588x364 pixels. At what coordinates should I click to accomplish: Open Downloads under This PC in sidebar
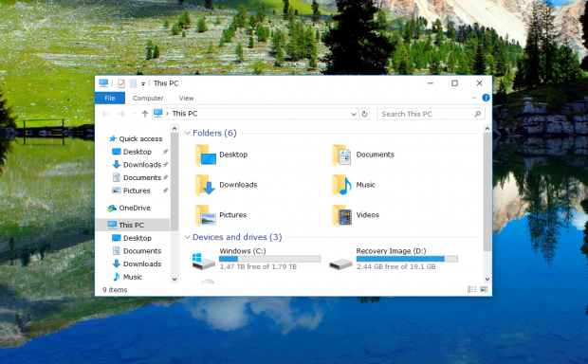point(137,264)
